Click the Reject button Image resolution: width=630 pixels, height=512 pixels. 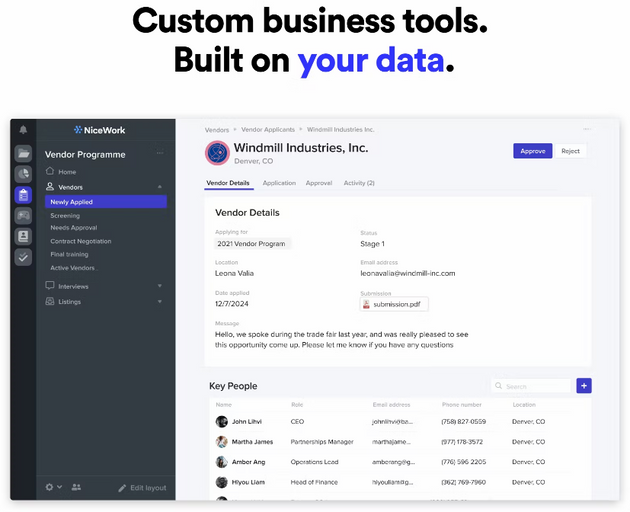[570, 151]
